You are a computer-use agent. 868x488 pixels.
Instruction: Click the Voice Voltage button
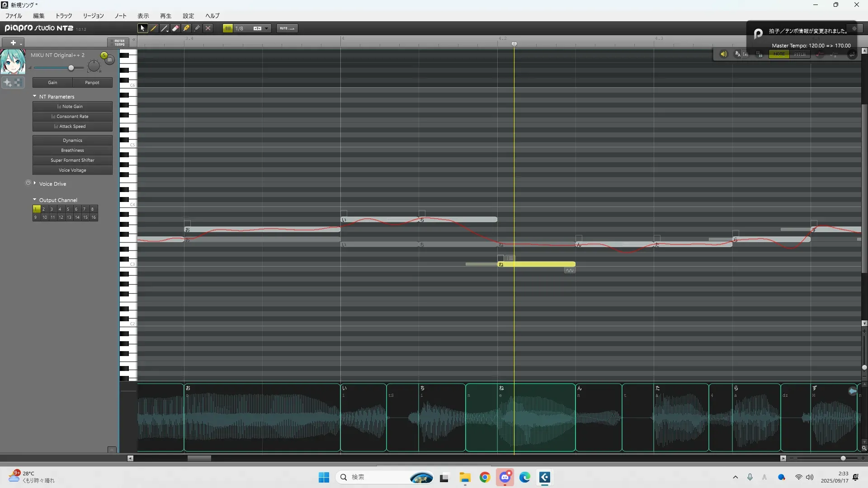[x=72, y=170]
